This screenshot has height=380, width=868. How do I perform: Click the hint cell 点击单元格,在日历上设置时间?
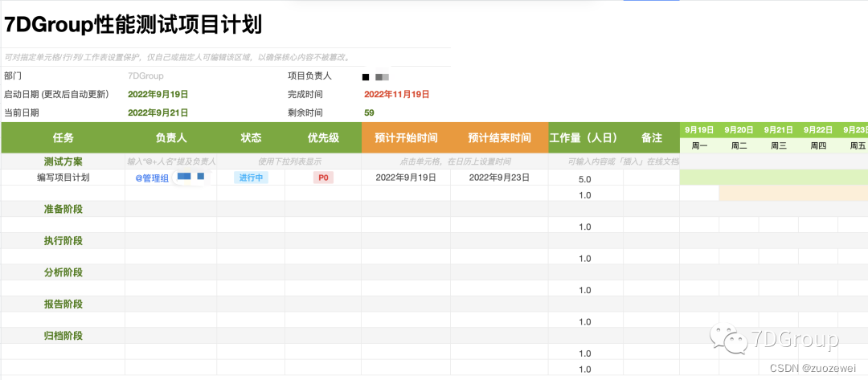pos(455,161)
